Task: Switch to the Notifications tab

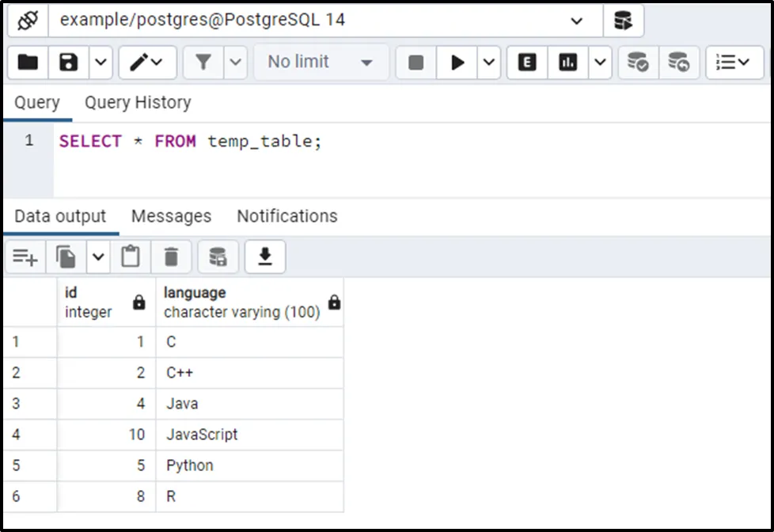Action: click(x=287, y=216)
